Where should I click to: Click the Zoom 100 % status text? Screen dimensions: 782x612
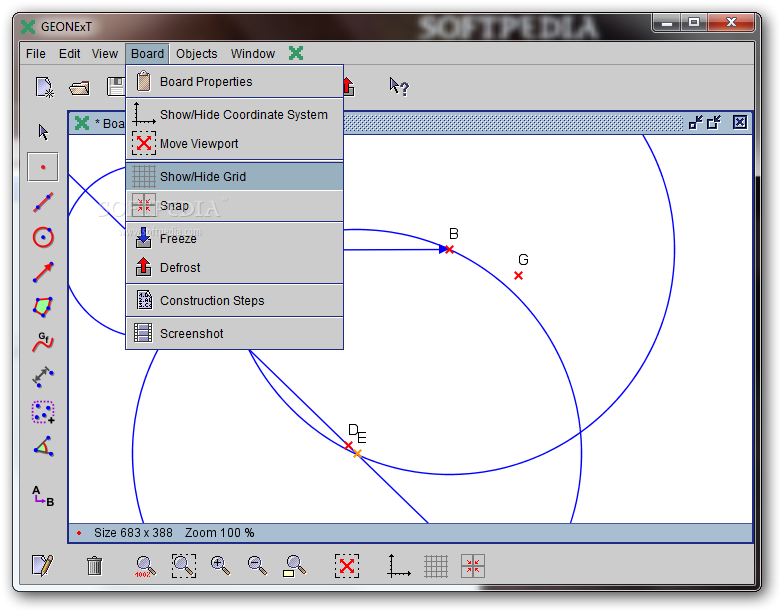[219, 533]
